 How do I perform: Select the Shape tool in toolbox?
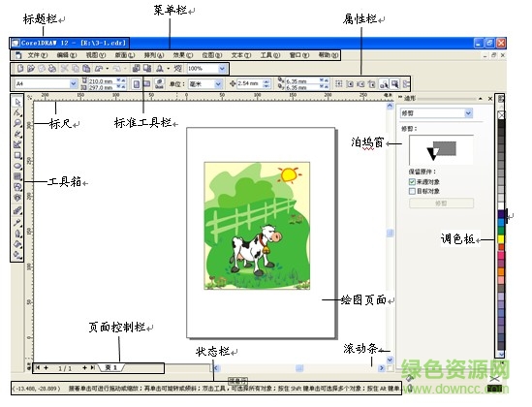(x=17, y=112)
